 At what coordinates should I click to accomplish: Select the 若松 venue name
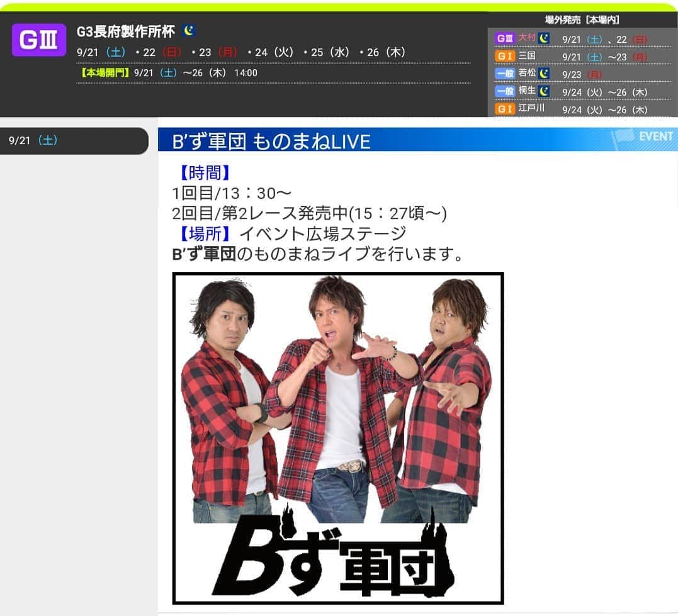(x=527, y=72)
